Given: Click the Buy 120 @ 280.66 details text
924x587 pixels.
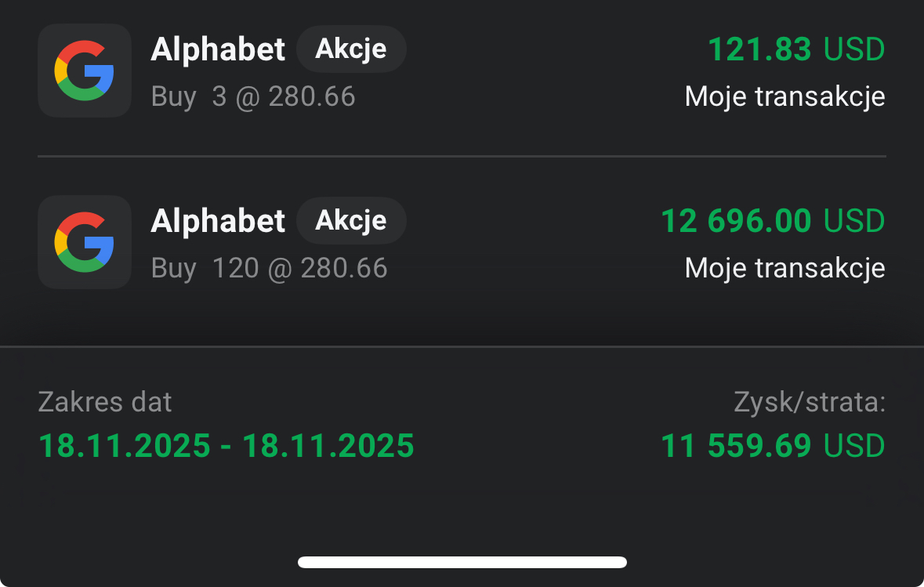Looking at the screenshot, I should point(269,269).
